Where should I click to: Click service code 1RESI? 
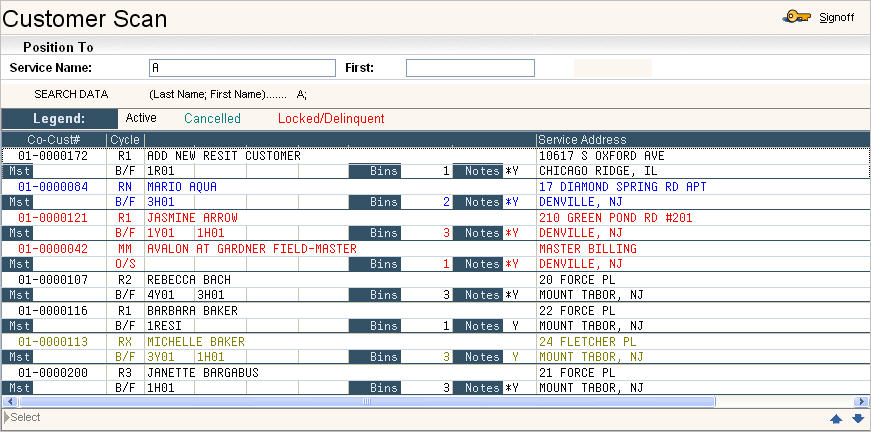(164, 326)
